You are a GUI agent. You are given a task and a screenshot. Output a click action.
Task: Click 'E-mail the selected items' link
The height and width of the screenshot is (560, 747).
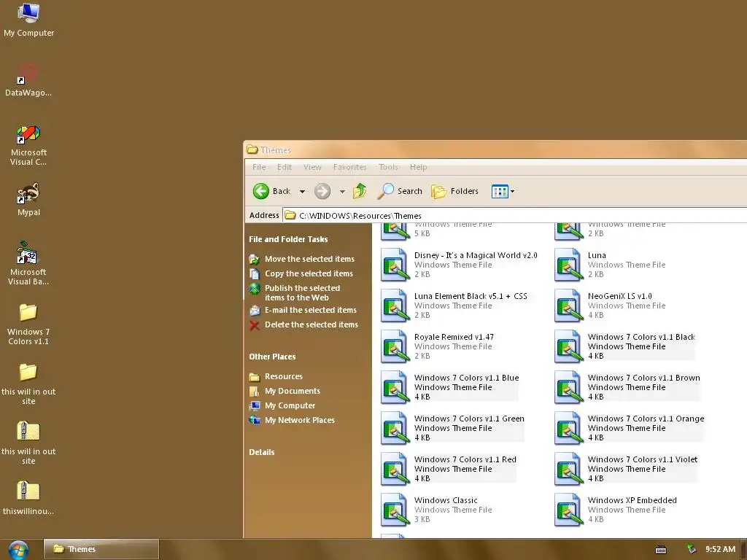coord(303,310)
